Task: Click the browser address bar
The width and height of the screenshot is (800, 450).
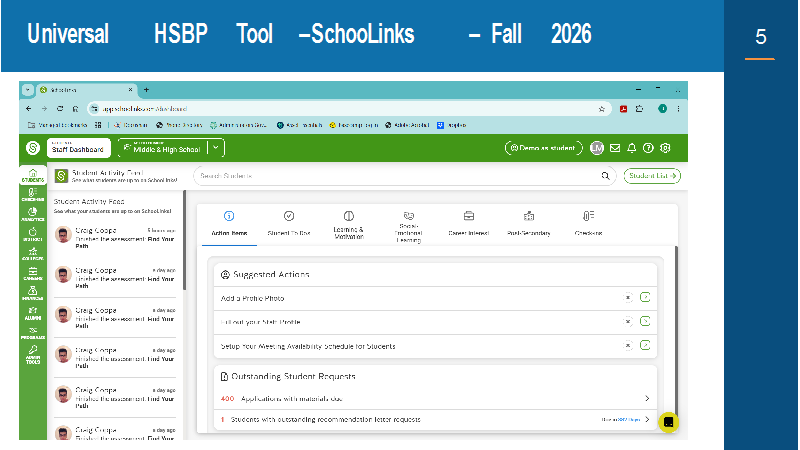Action: (x=347, y=109)
